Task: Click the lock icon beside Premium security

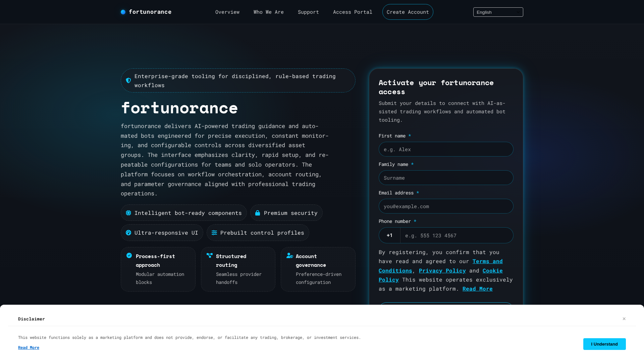Action: coord(258,213)
